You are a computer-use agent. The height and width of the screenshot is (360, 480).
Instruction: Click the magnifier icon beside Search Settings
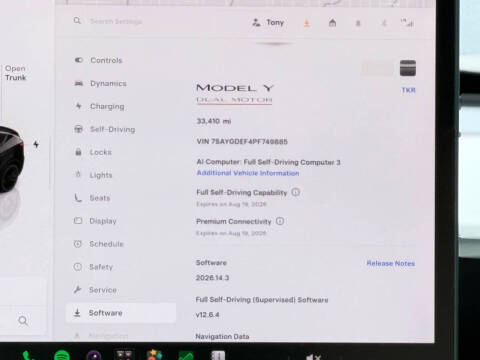coord(77,21)
